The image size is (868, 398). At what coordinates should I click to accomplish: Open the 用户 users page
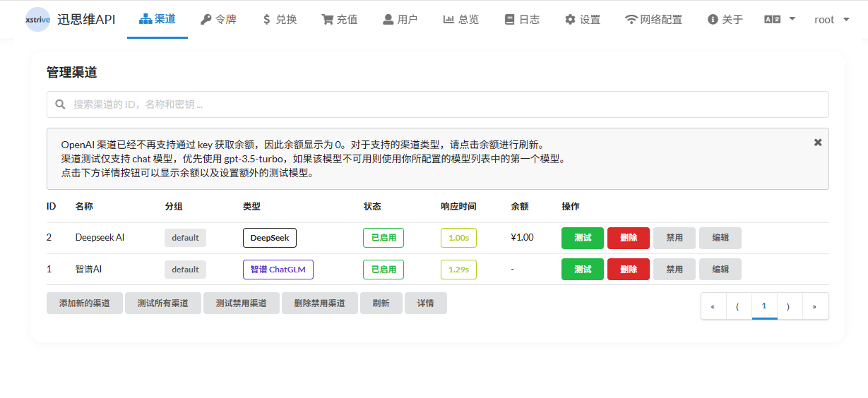[x=400, y=19]
